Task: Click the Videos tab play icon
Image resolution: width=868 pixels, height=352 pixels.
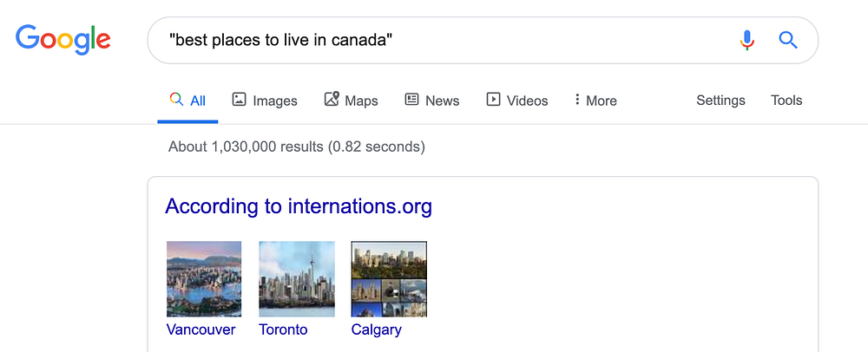Action: [x=493, y=100]
